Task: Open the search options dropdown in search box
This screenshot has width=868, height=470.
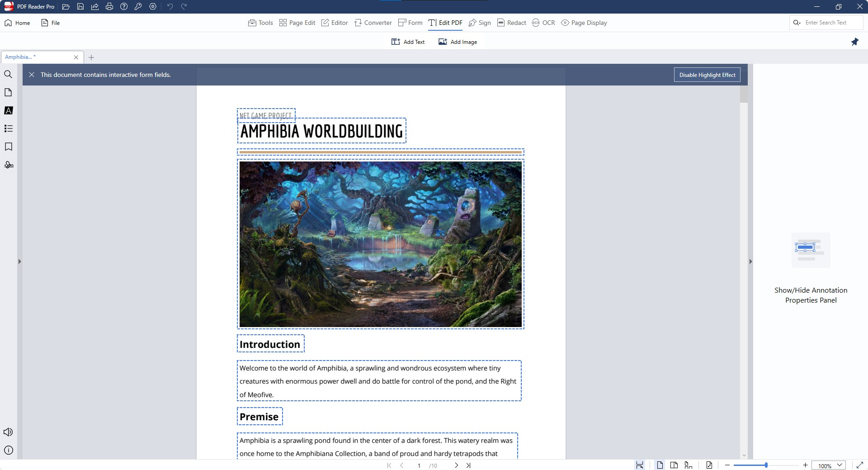Action: (x=797, y=23)
